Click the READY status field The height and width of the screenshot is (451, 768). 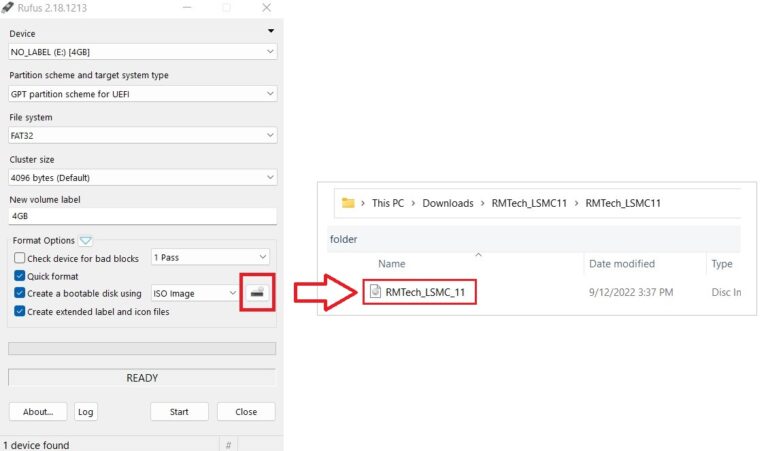(142, 378)
